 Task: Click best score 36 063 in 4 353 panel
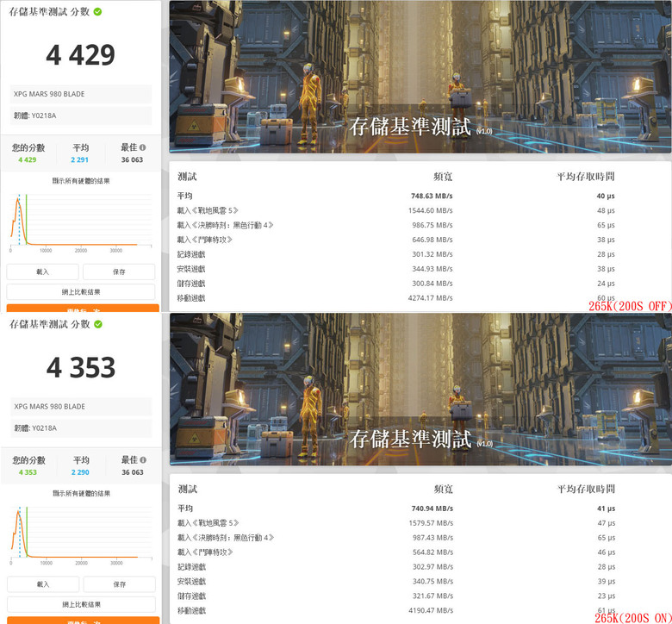[x=133, y=472]
